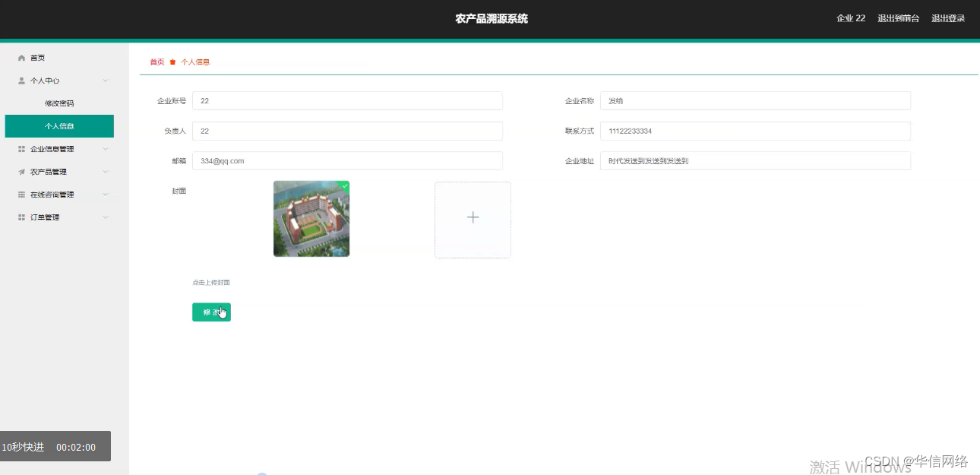Click the red dot icon in the breadcrumb
The width and height of the screenshot is (980, 475).
172,62
